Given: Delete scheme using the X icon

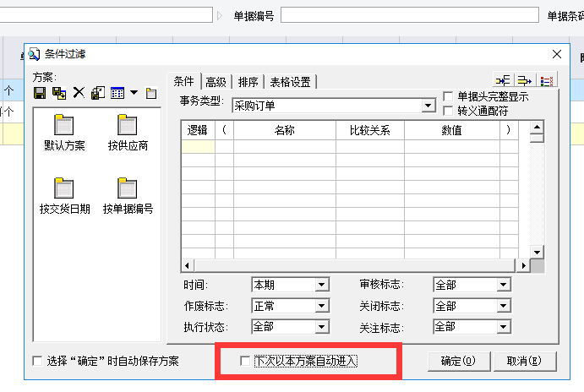Looking at the screenshot, I should [78, 93].
